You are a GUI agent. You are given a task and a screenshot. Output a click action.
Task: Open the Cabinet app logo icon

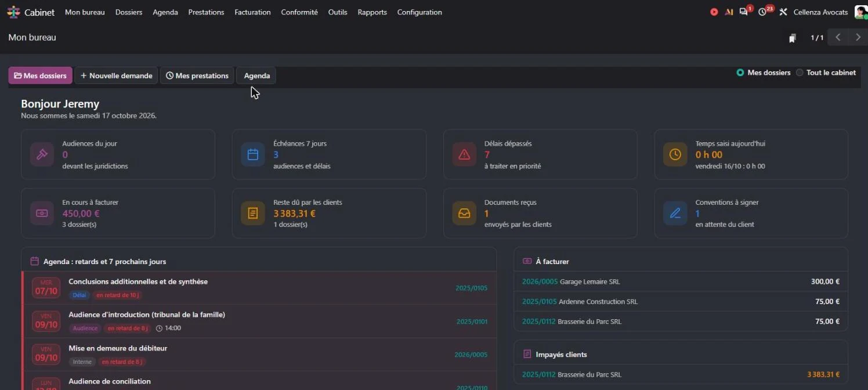(13, 12)
